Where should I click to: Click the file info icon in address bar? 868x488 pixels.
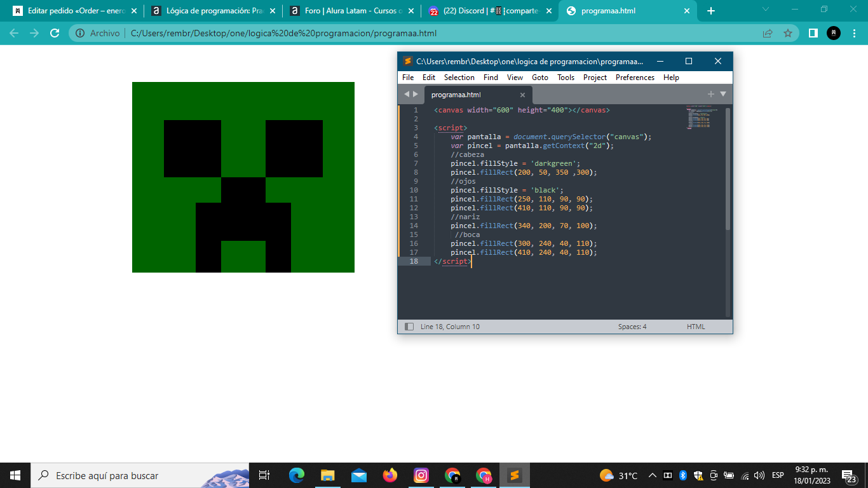(x=80, y=33)
